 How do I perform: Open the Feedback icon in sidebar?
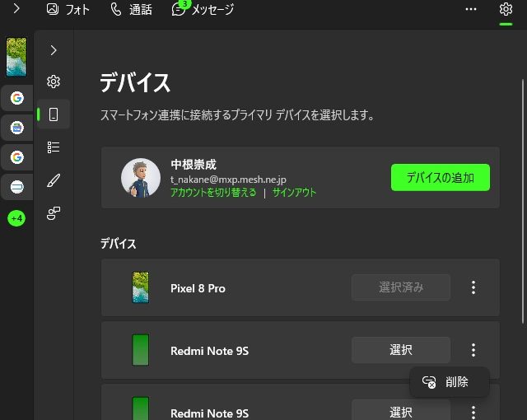click(54, 213)
